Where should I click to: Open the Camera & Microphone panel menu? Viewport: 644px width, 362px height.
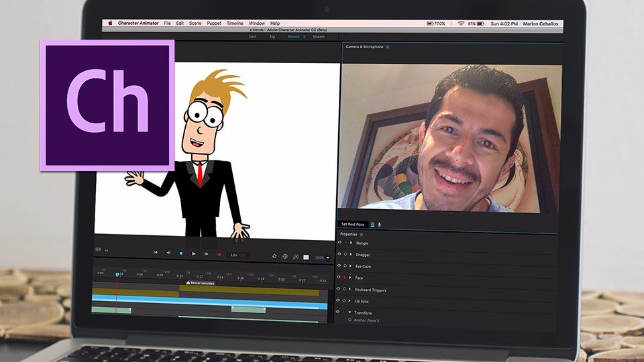pos(388,47)
